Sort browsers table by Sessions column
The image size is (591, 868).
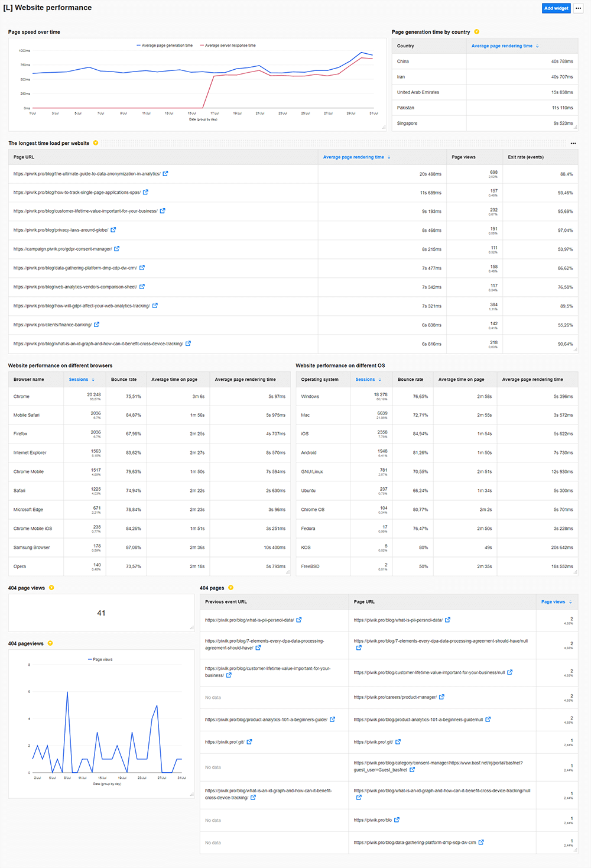click(x=79, y=380)
